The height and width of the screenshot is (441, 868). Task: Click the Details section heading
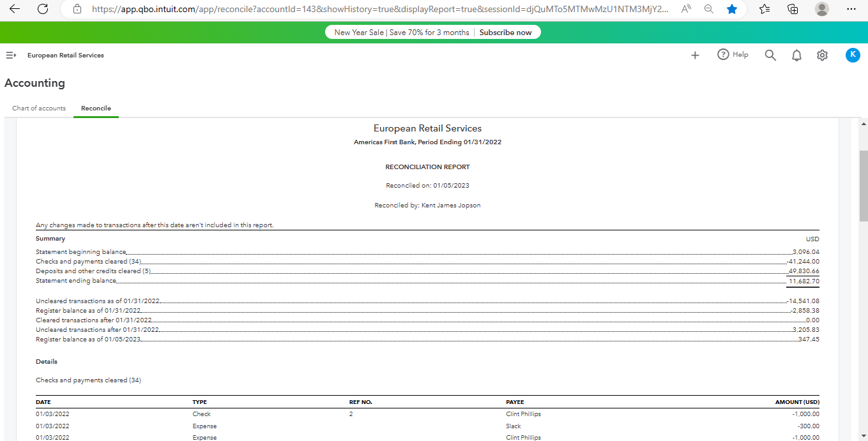(x=47, y=362)
